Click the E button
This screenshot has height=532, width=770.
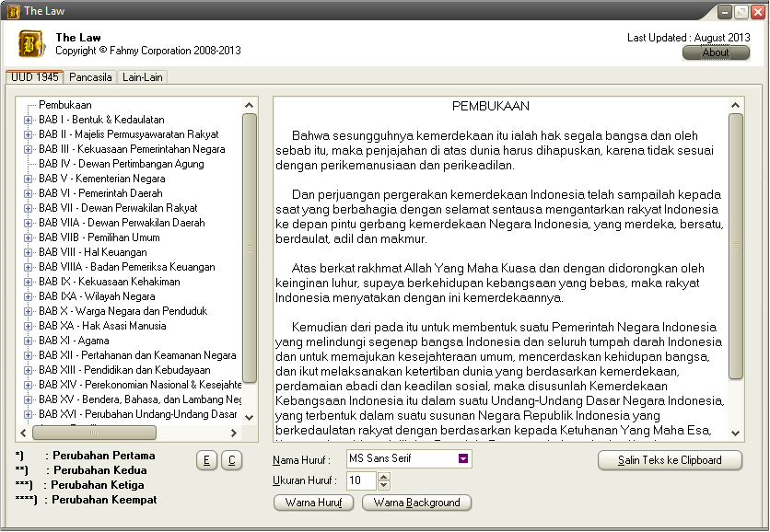pos(206,460)
